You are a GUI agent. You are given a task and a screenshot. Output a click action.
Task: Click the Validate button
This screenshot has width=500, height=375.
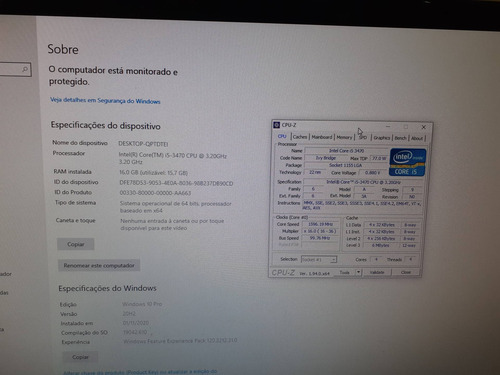click(377, 272)
